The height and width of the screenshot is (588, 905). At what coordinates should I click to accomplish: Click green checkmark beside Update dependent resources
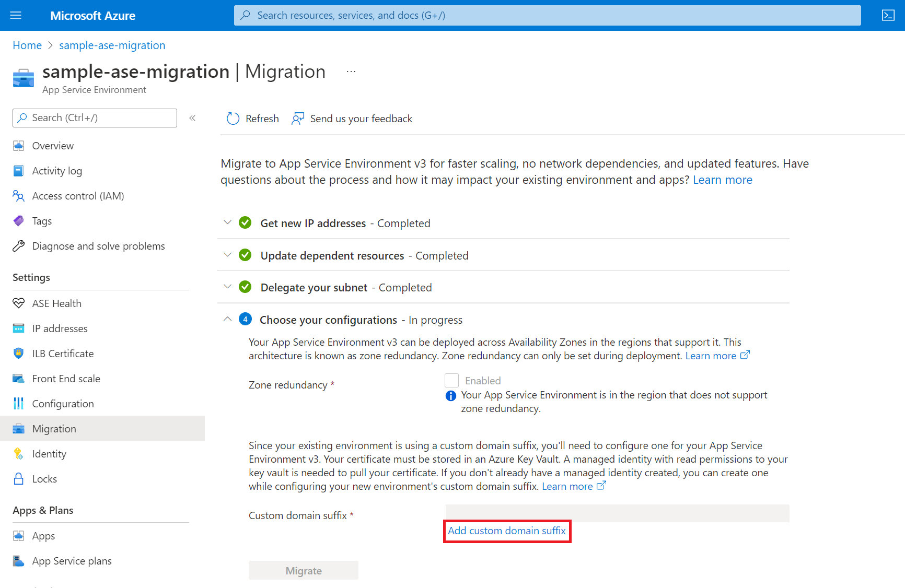(x=245, y=255)
